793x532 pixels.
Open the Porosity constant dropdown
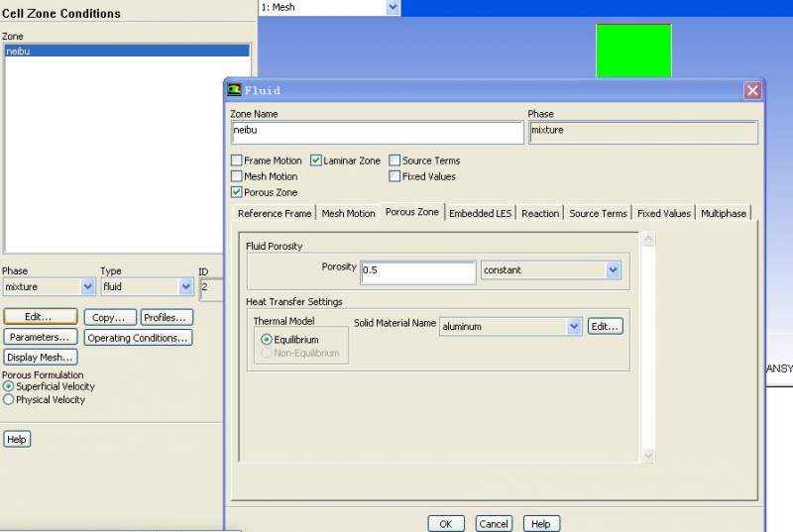pos(613,270)
